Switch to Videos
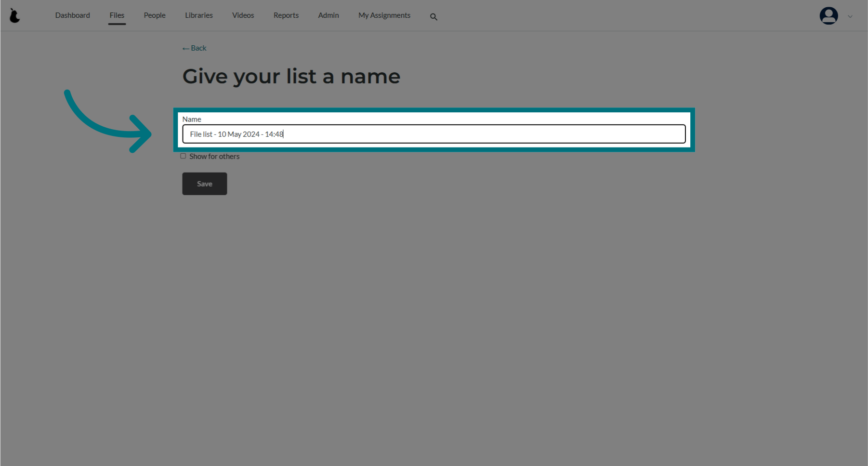Viewport: 868px width, 466px height. coord(243,15)
